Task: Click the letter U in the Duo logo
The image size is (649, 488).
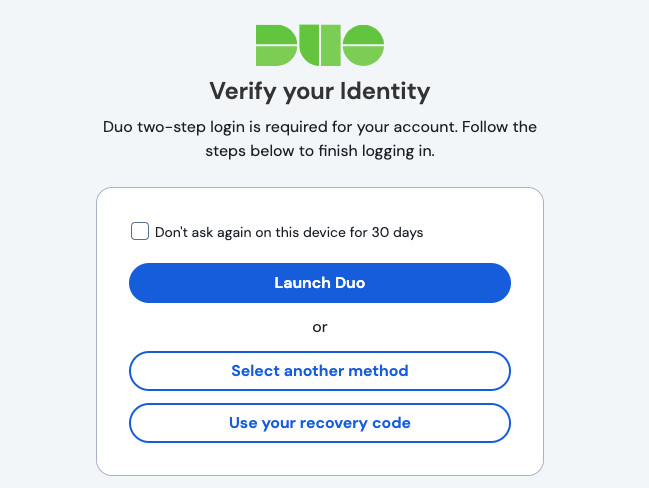Action: click(318, 45)
